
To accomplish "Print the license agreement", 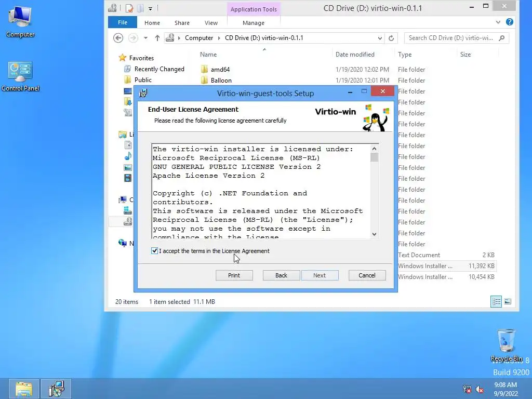I will point(234,275).
